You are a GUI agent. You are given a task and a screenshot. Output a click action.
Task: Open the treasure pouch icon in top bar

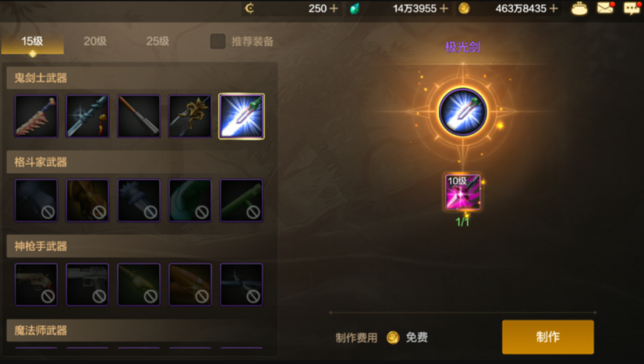click(x=579, y=8)
